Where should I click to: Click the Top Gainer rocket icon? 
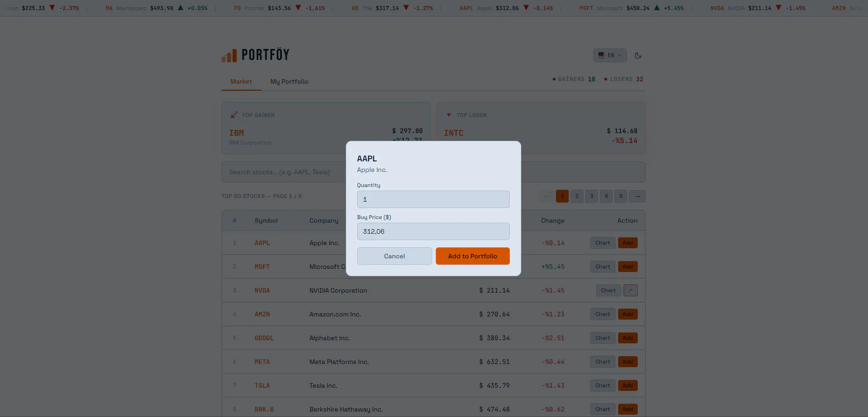click(x=234, y=115)
